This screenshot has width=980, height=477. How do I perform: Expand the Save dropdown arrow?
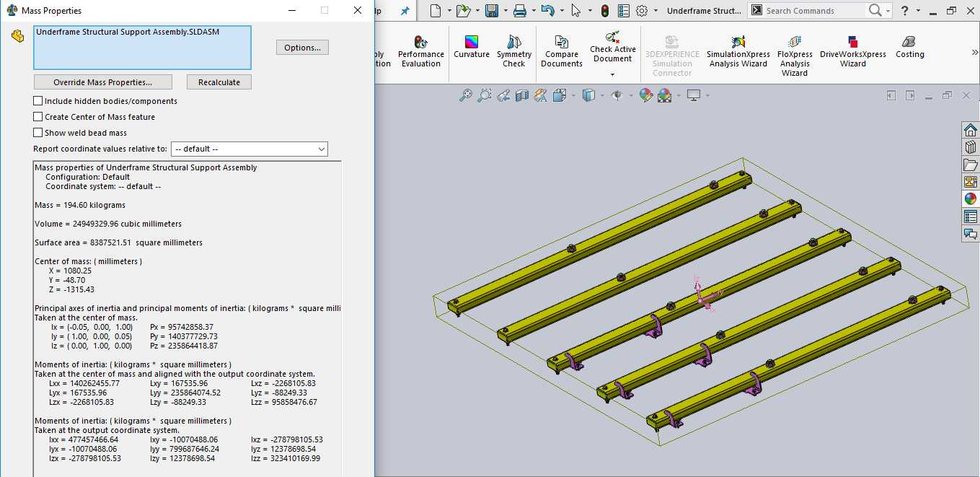(x=505, y=11)
